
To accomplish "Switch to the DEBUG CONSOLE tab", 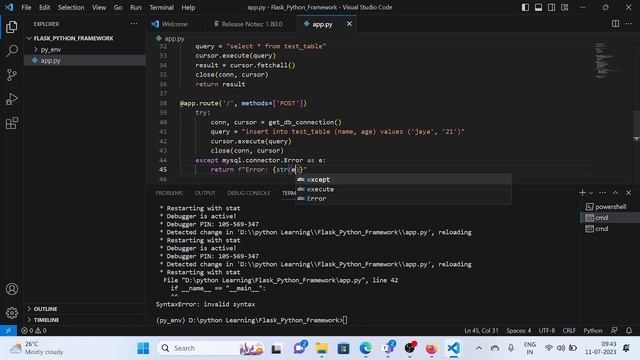I will pos(249,193).
